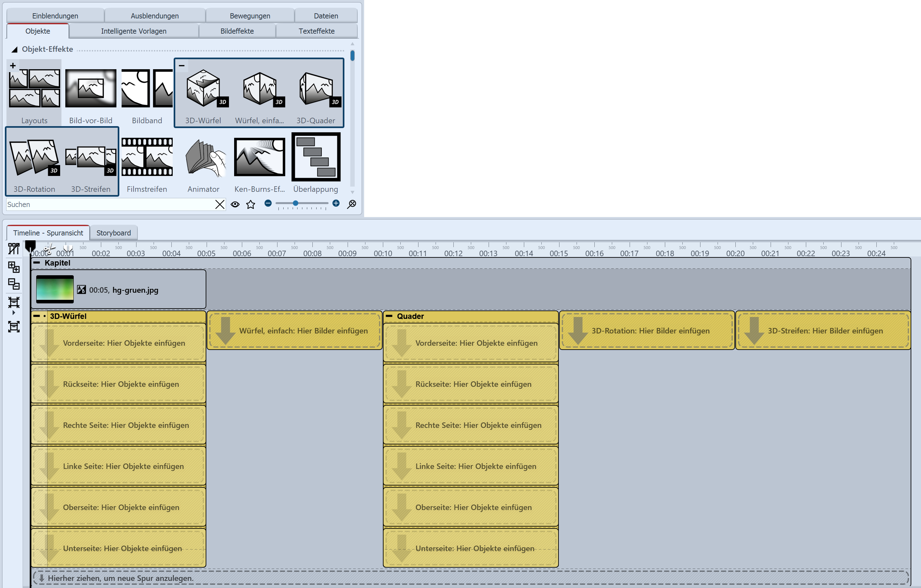The height and width of the screenshot is (588, 921).
Task: Switch to the Storyboard tab
Action: pos(114,233)
